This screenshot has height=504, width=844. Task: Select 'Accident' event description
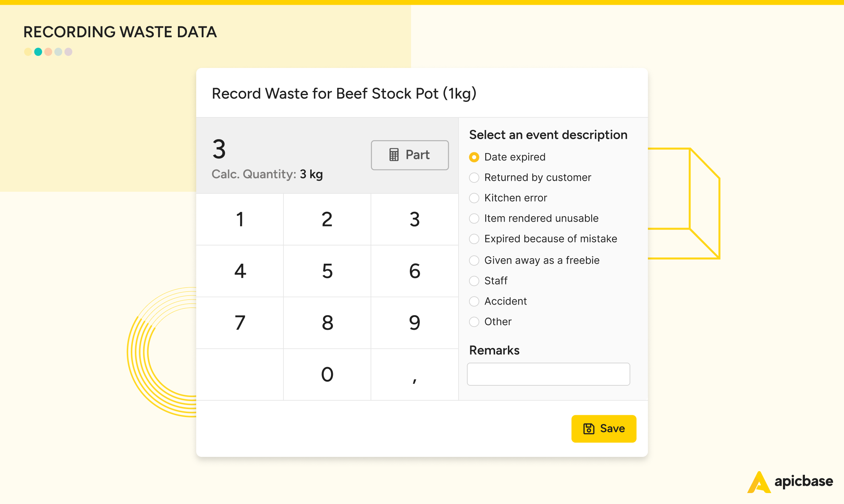474,301
